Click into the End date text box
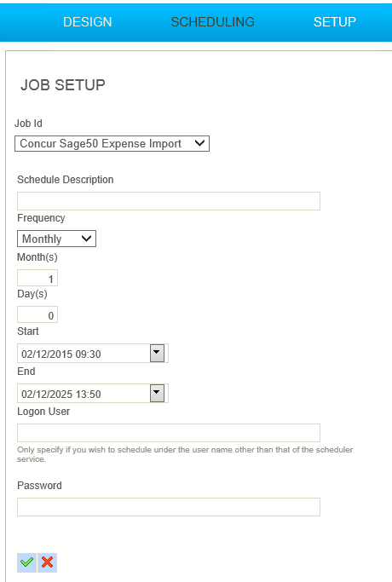The image size is (392, 582). (84, 394)
